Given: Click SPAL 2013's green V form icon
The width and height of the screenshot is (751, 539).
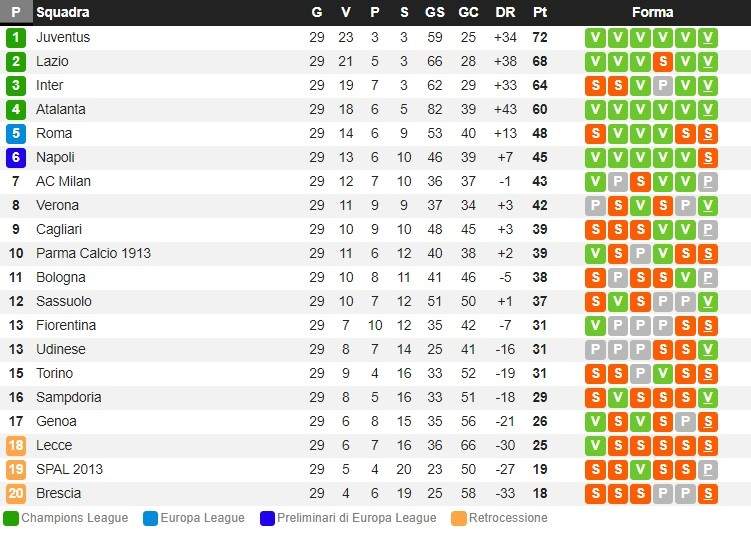Looking at the screenshot, I should (x=640, y=469).
